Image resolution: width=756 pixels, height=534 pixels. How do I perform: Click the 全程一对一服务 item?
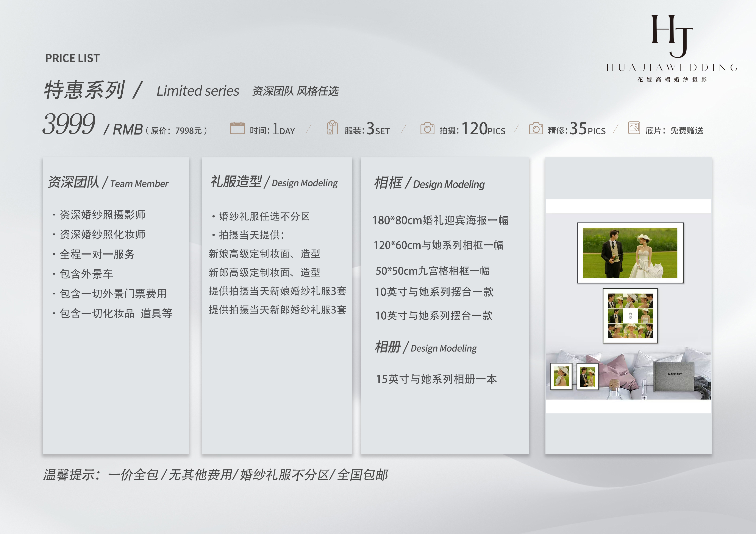coord(94,254)
